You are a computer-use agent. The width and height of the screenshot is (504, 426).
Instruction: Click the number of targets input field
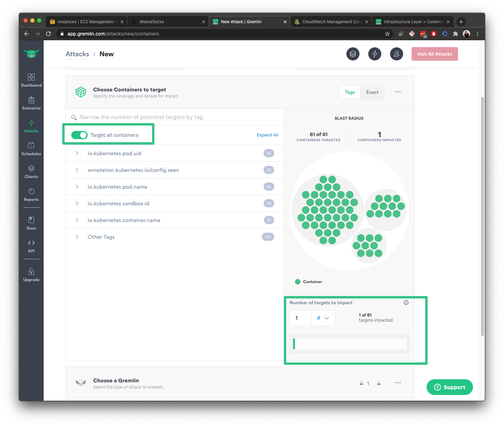point(301,318)
